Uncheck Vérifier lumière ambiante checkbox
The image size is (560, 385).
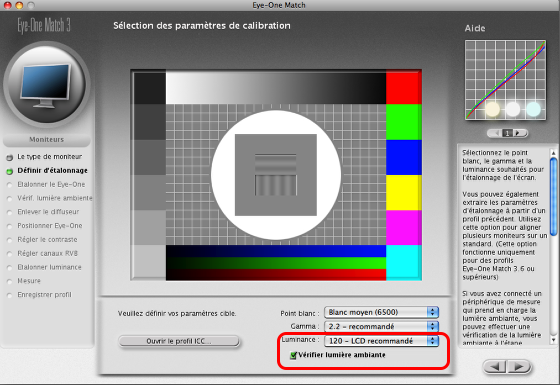[293, 355]
